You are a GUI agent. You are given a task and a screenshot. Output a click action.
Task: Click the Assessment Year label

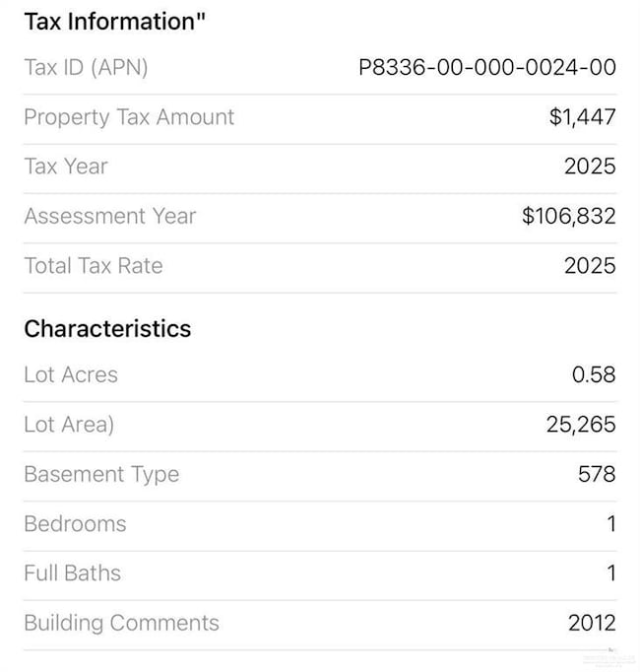(110, 216)
